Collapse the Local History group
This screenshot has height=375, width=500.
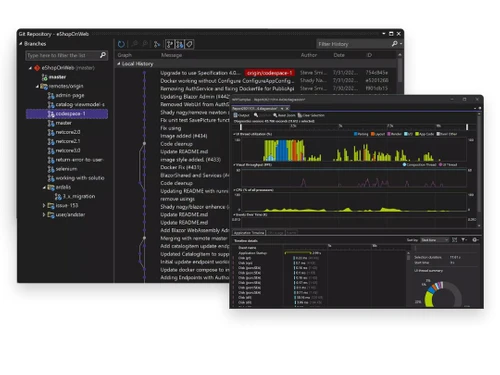(x=119, y=64)
